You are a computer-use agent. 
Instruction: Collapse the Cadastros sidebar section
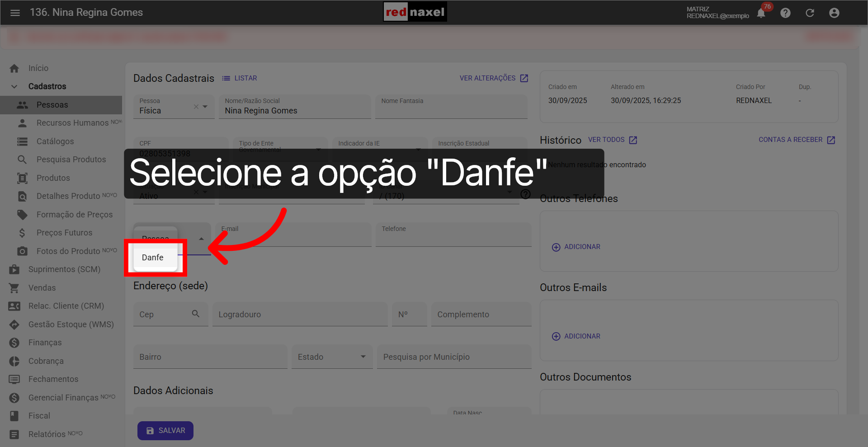click(x=14, y=86)
